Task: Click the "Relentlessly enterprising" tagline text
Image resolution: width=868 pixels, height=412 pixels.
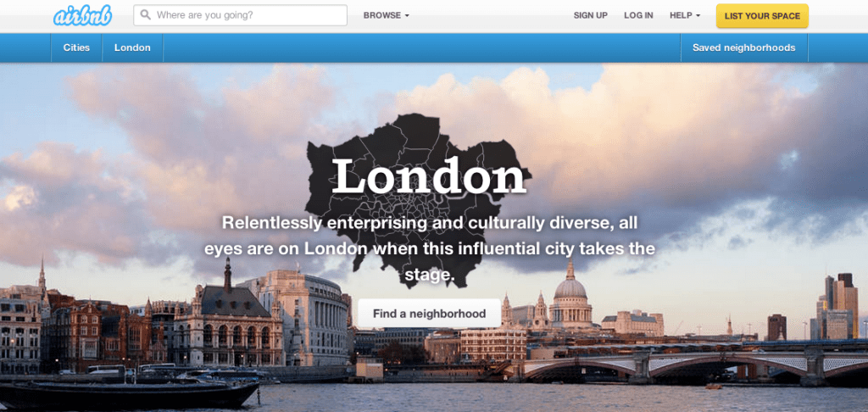Action: click(x=430, y=248)
